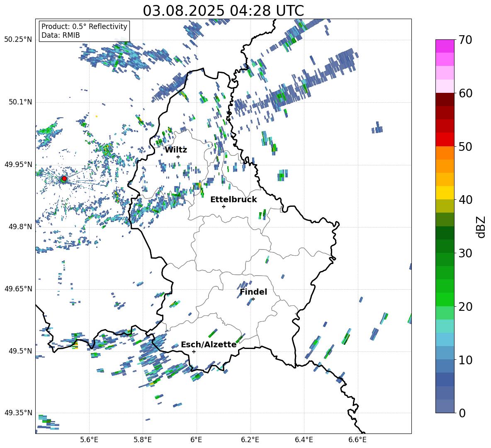This screenshot has width=491, height=448.
Task: Click the Product: 0.5° Reflectivity text
Action: coord(84,26)
